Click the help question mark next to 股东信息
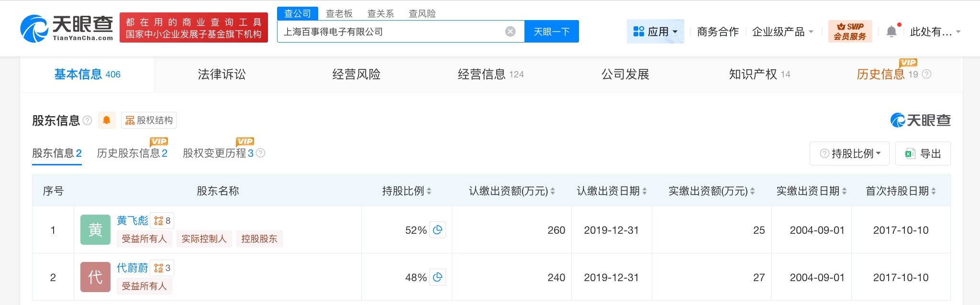Screen dimensions: 980x305 pos(87,120)
